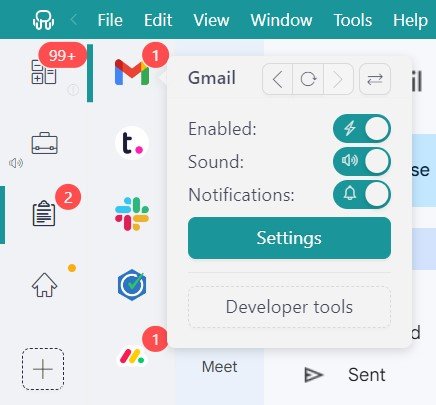This screenshot has height=405, width=436.
Task: Open the Tools menu
Action: [x=353, y=20]
